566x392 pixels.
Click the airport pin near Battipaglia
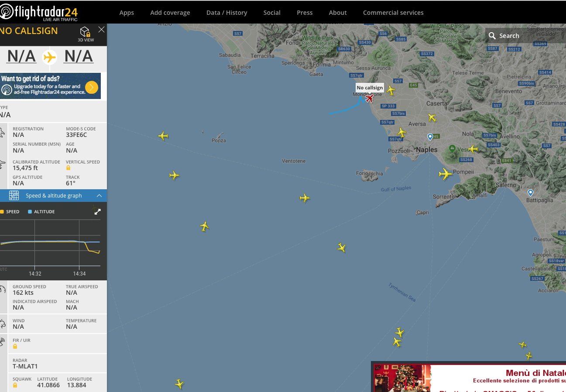tap(530, 192)
